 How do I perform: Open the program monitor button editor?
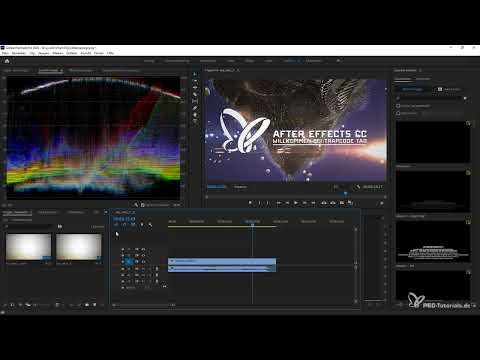[x=382, y=203]
